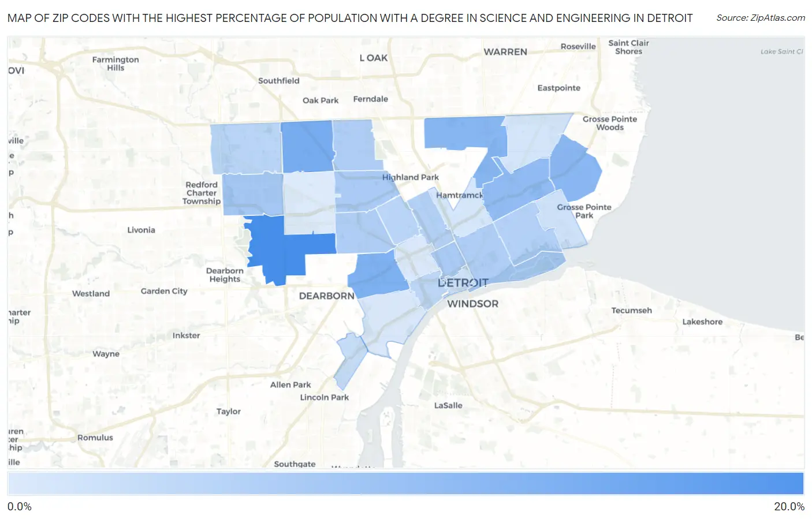This screenshot has width=812, height=519.
Task: Click the Farmington Hills label
Action: (x=116, y=64)
